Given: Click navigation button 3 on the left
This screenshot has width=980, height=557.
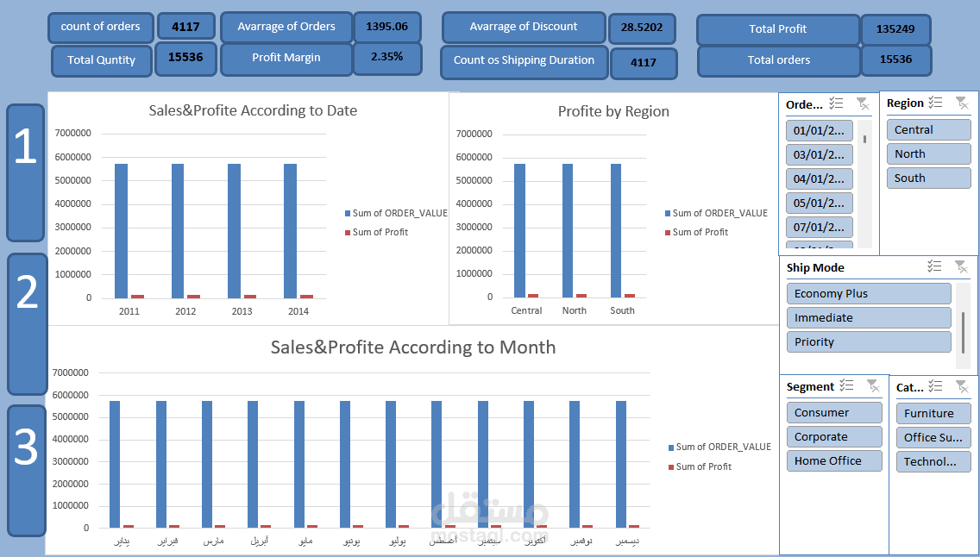Looking at the screenshot, I should (x=25, y=466).
